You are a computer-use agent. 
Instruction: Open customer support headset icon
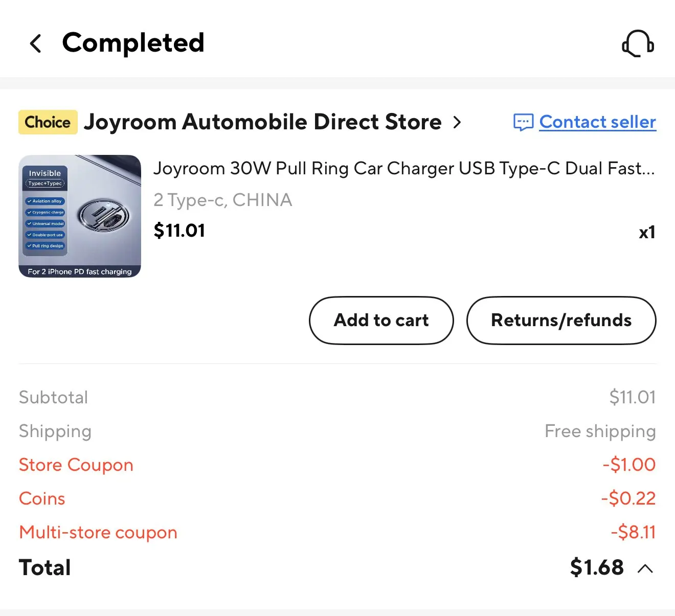pos(638,43)
